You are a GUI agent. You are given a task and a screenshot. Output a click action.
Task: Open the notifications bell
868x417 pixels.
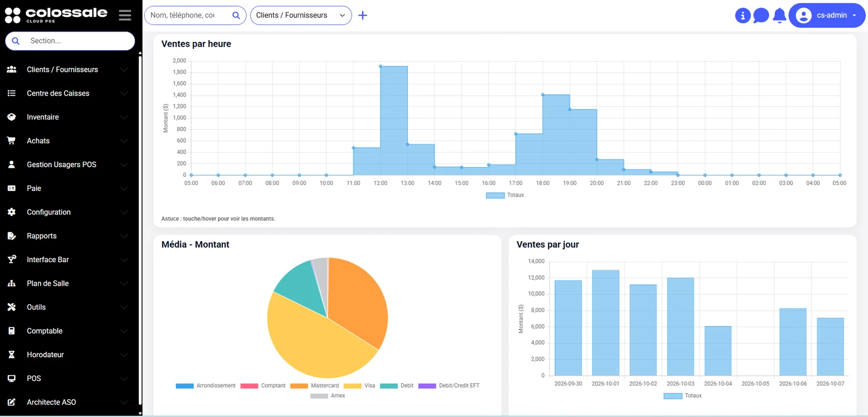(x=780, y=15)
